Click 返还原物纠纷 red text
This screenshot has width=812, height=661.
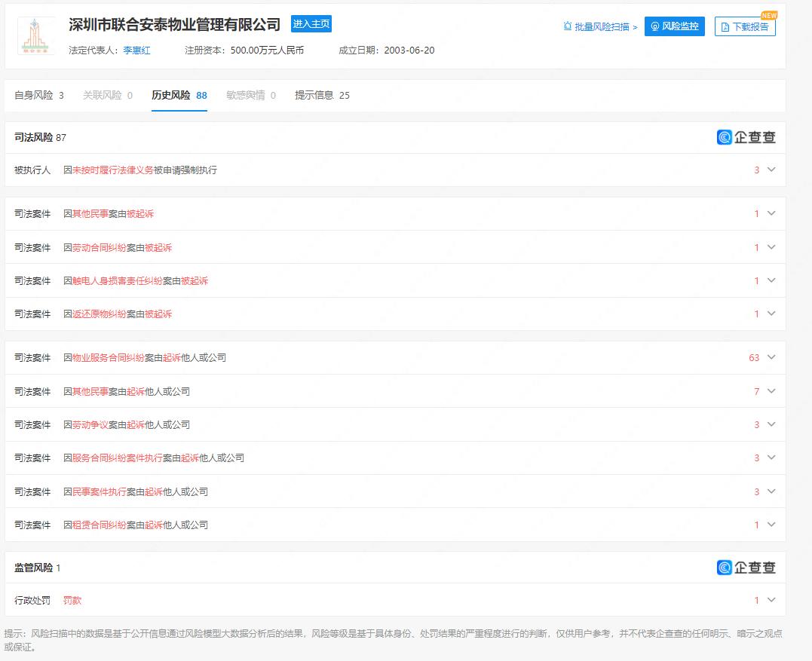[x=100, y=314]
